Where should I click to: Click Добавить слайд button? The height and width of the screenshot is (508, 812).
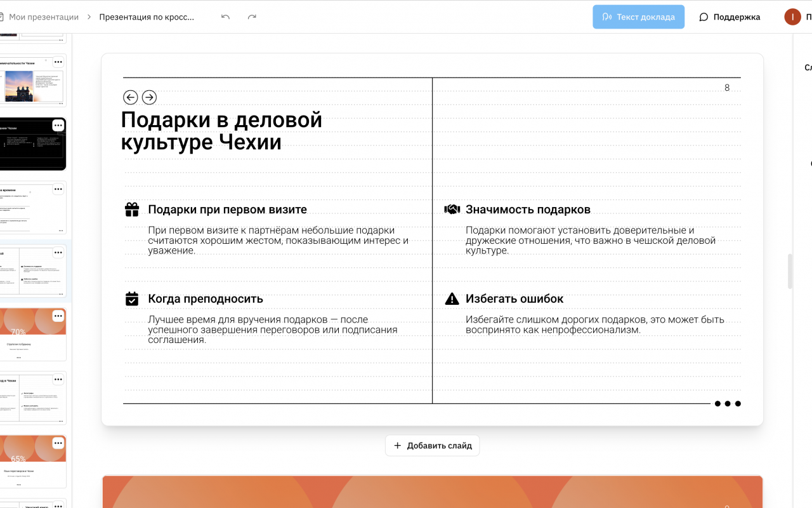click(x=433, y=445)
